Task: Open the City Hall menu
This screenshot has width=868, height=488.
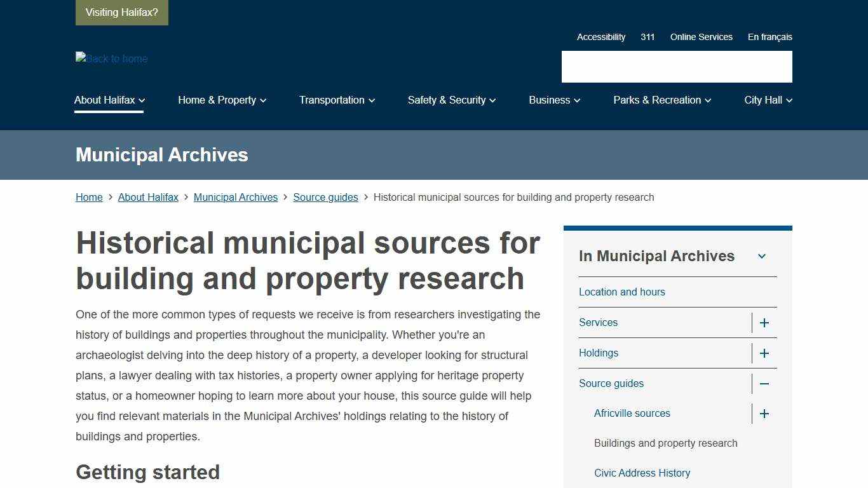Action: [x=768, y=100]
